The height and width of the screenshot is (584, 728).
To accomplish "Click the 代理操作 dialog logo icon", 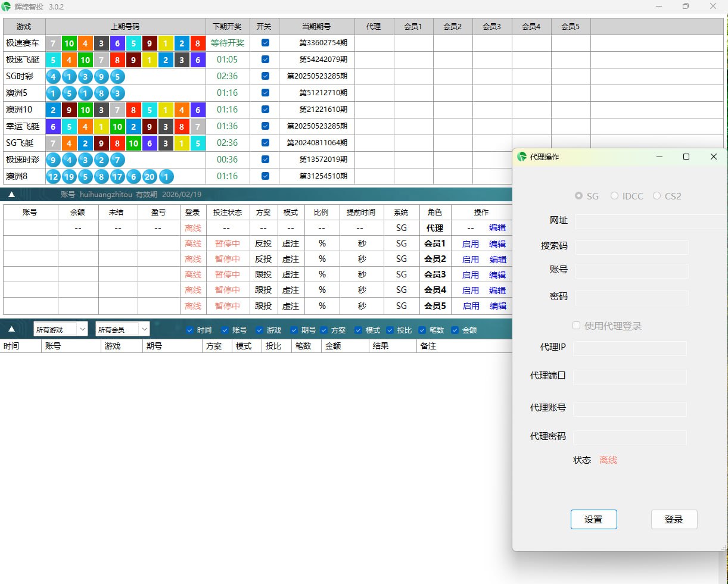I will tap(522, 157).
